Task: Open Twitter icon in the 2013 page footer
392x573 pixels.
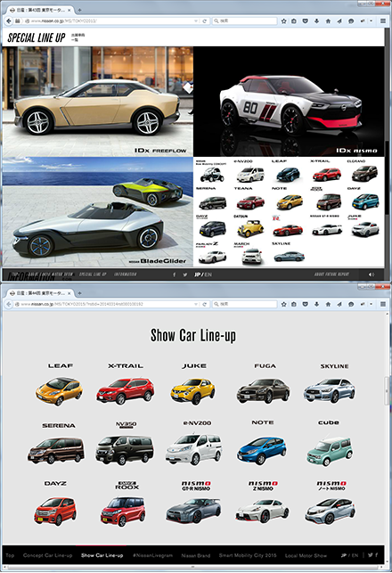Action: pos(184,274)
